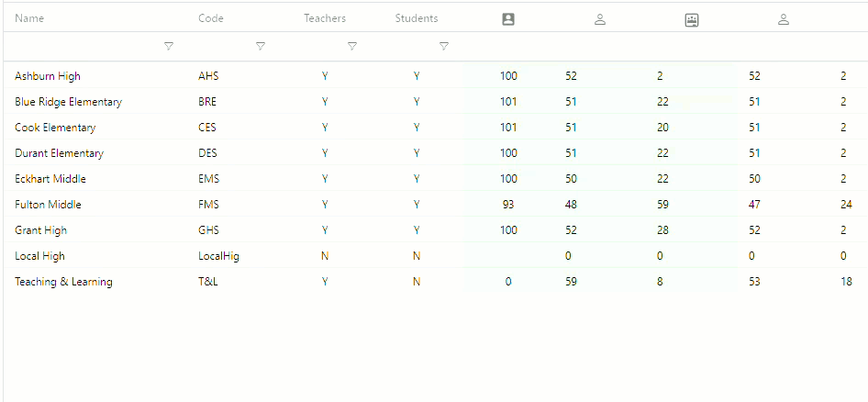Open the Fulton Middle row
This screenshot has height=402, width=868.
48,205
